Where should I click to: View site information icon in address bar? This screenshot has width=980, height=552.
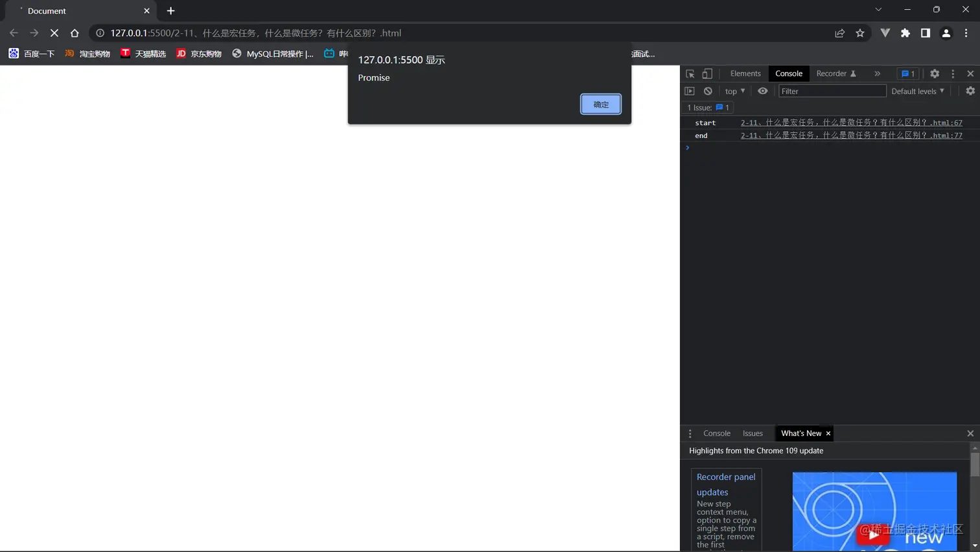[100, 33]
